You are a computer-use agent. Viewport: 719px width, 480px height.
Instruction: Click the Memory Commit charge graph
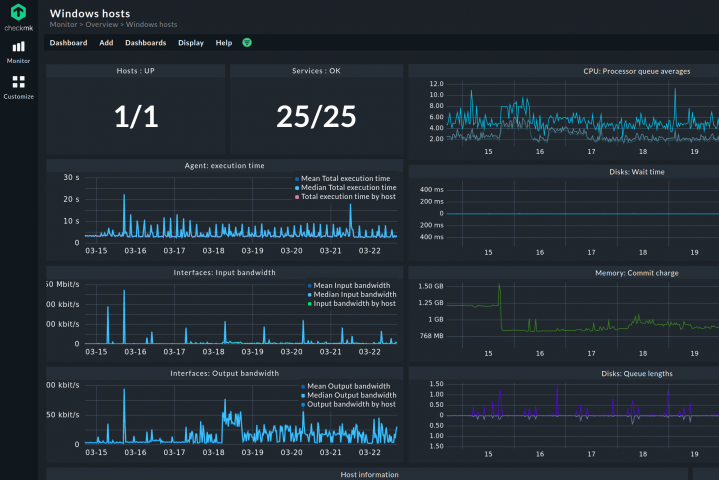click(580, 315)
